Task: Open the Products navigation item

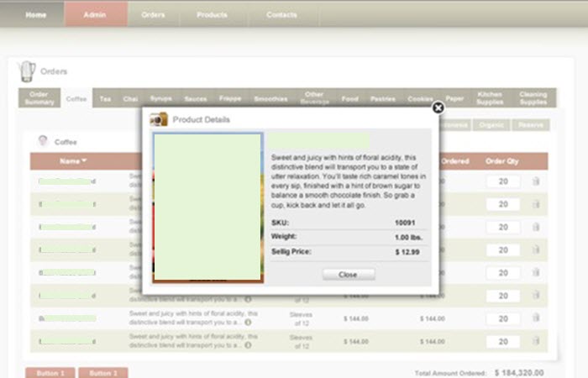Action: tap(213, 15)
